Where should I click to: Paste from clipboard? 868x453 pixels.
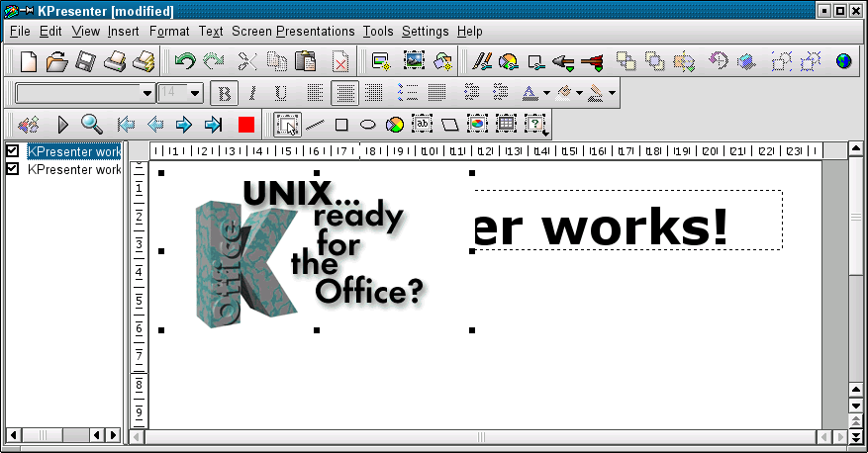(305, 61)
